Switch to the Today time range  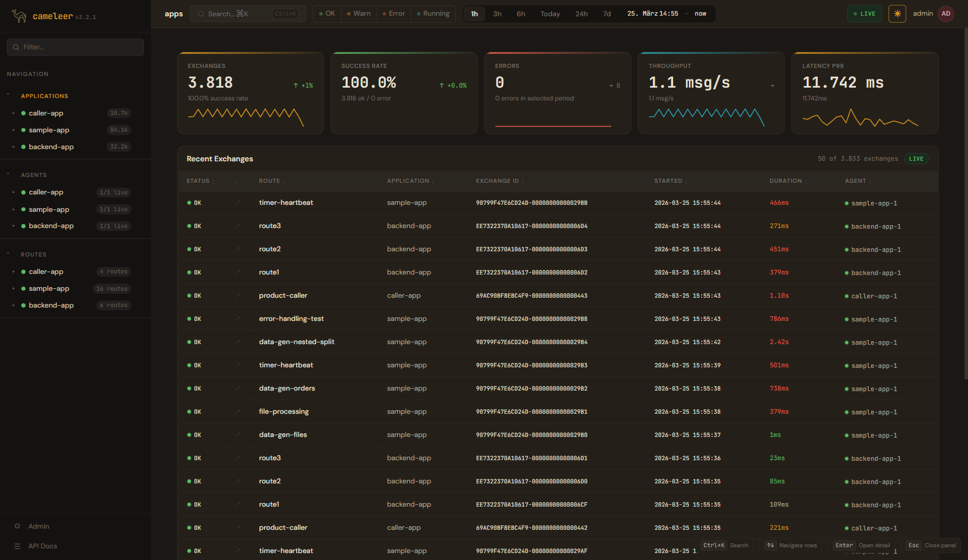click(x=550, y=14)
